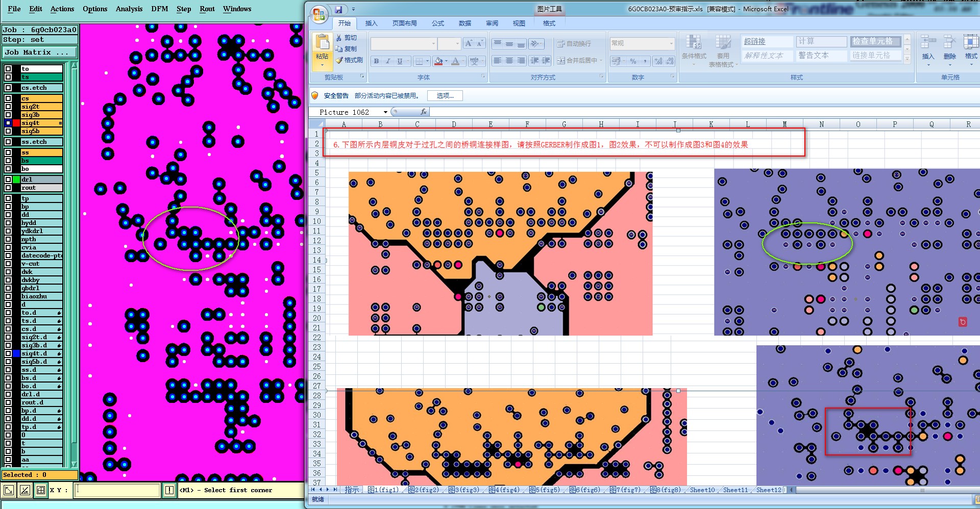Click the Job Matrix ... button
This screenshot has width=980, height=509.
(39, 52)
